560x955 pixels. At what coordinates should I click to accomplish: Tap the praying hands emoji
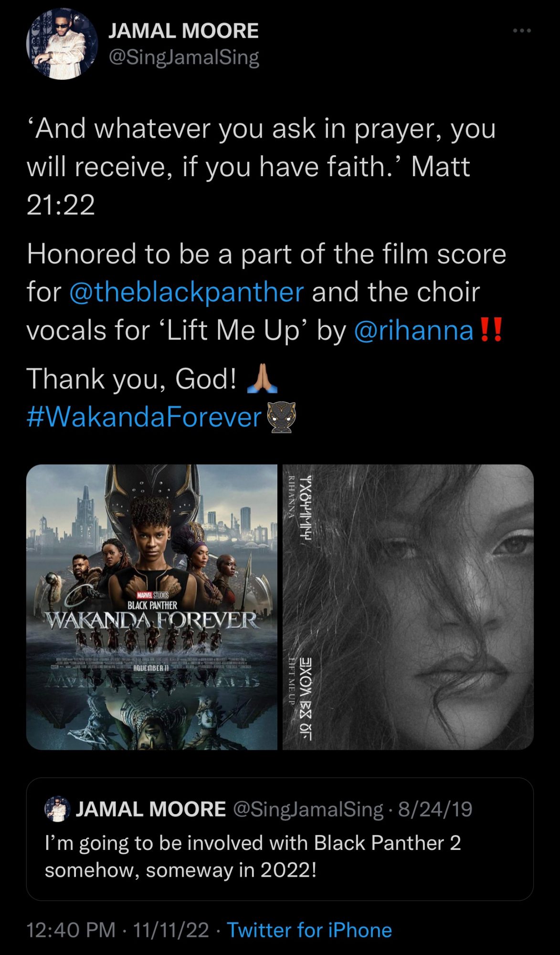(x=262, y=379)
